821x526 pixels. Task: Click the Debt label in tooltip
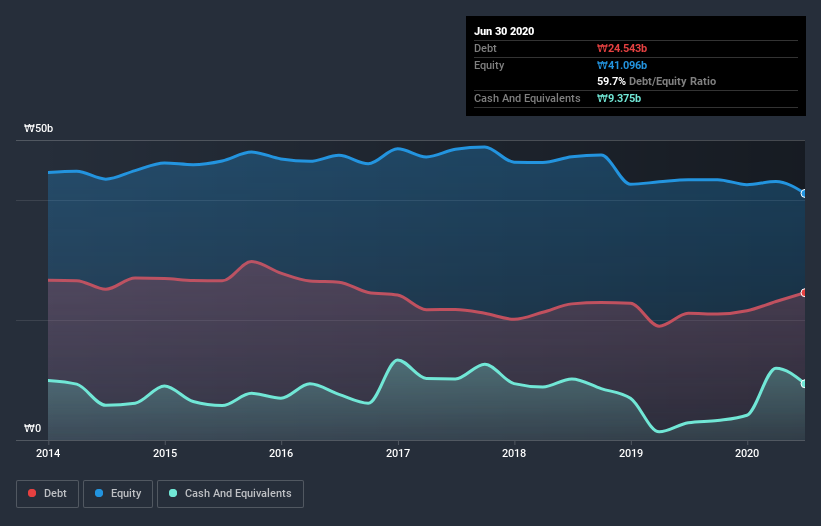[x=485, y=48]
